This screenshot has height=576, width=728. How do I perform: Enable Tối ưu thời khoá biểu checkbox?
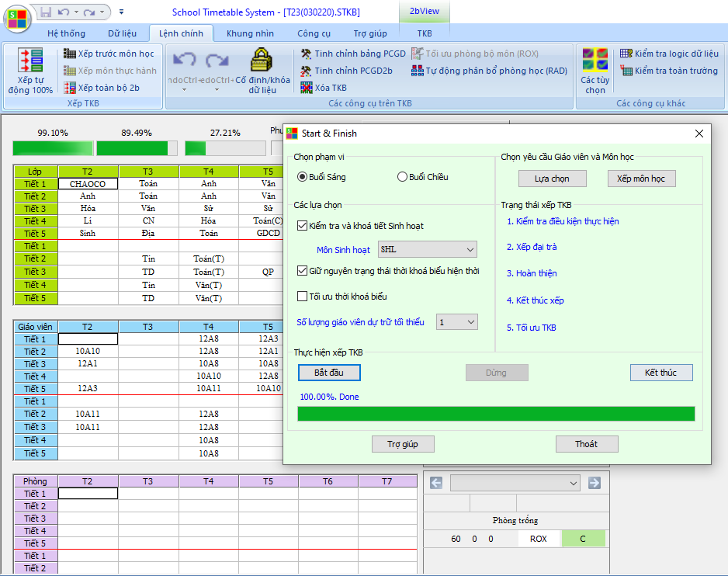tap(303, 296)
